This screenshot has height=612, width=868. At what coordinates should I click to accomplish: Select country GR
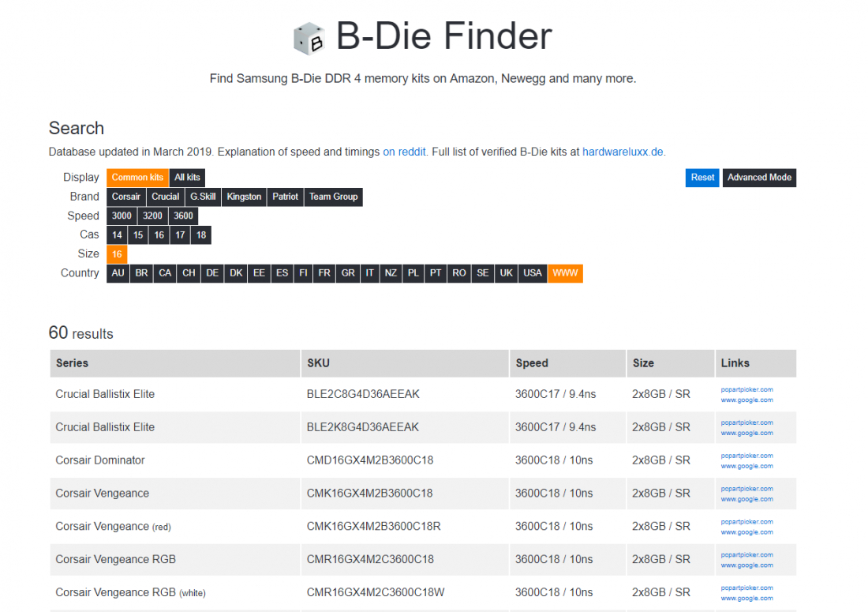pos(348,273)
